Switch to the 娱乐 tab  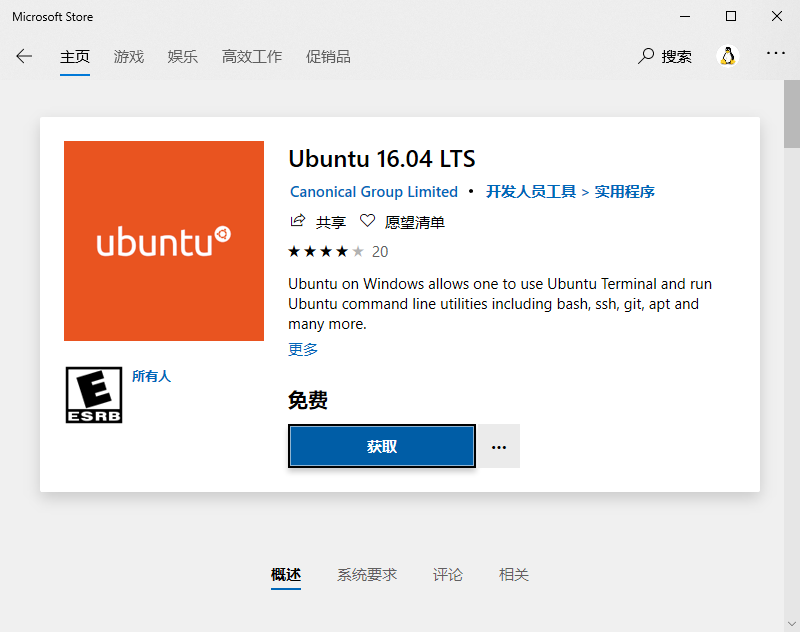click(183, 56)
